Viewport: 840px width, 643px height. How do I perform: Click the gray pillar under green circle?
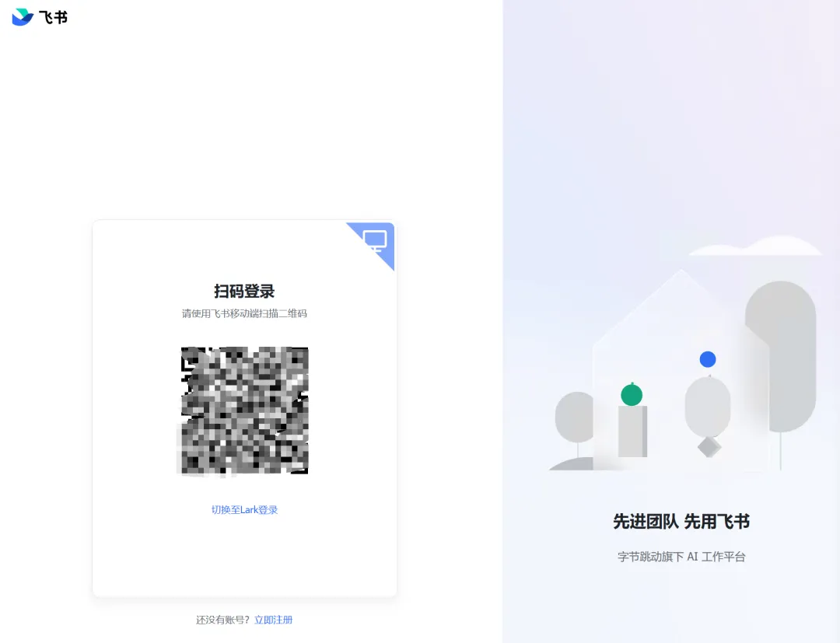click(x=632, y=432)
